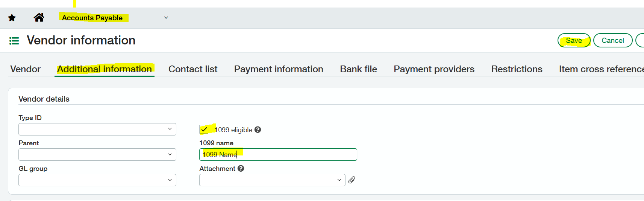Expand the Accounts Payable module dropdown

pos(166,18)
